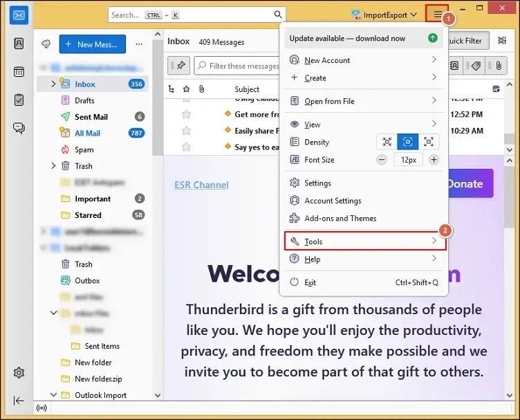Toggle the tags quick filter
520x420 pixels.
coord(474,66)
